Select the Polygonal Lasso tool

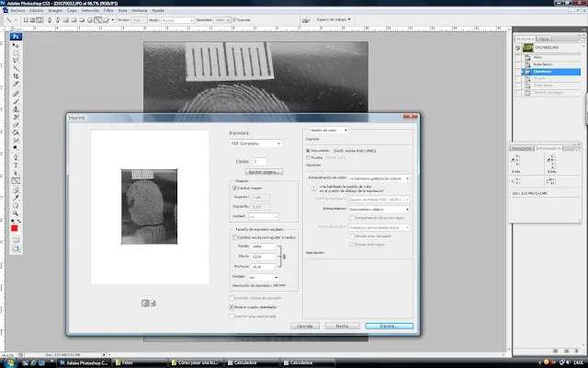[16, 61]
